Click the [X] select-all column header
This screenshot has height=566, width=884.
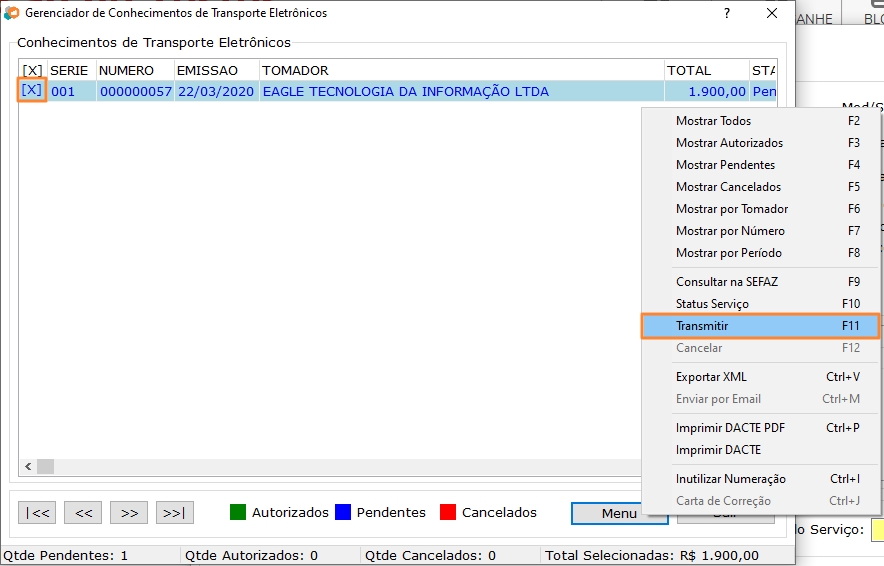coord(32,70)
